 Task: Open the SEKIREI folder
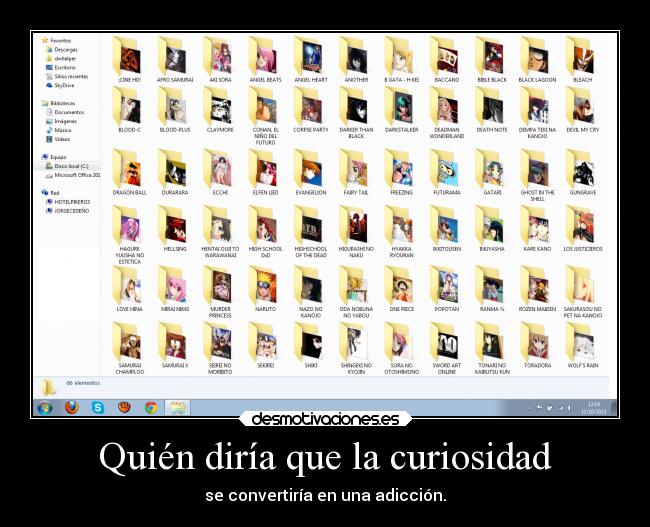pyautogui.click(x=265, y=346)
